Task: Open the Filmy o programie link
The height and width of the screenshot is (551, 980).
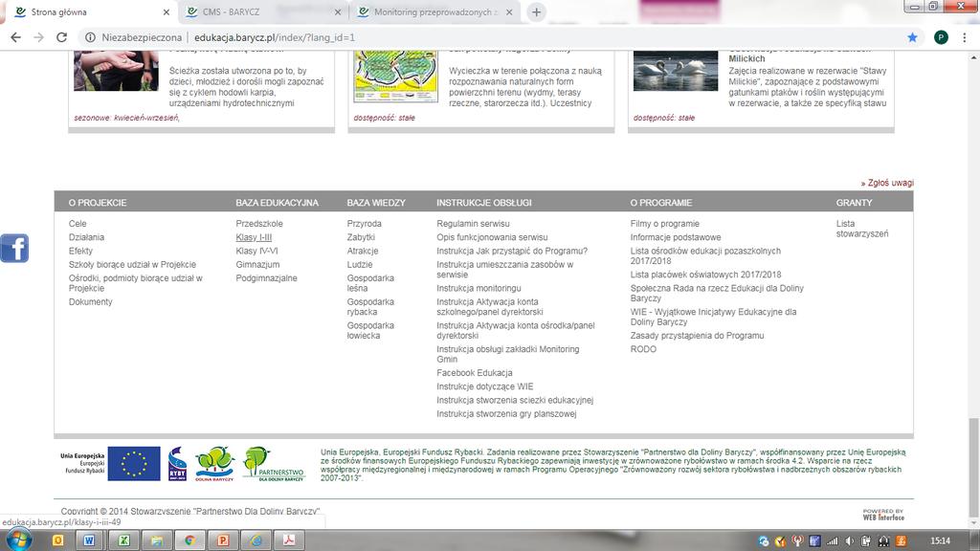Action: [665, 224]
